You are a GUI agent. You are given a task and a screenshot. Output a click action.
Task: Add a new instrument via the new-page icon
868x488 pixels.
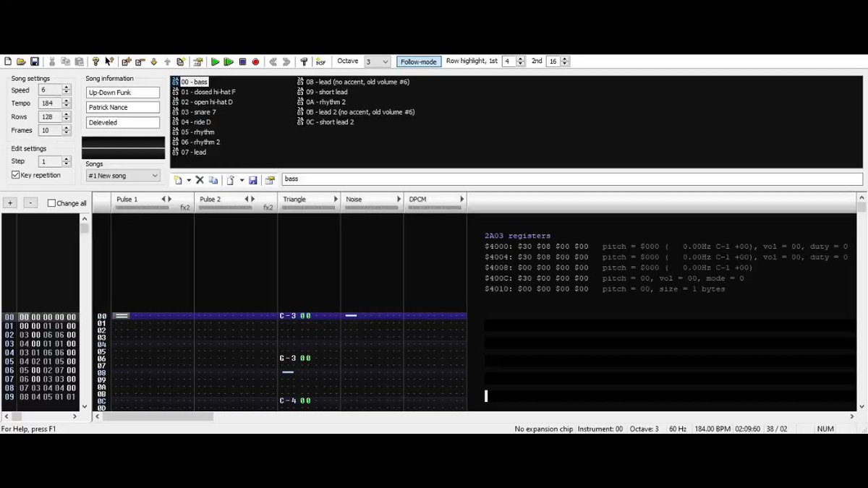pyautogui.click(x=178, y=180)
